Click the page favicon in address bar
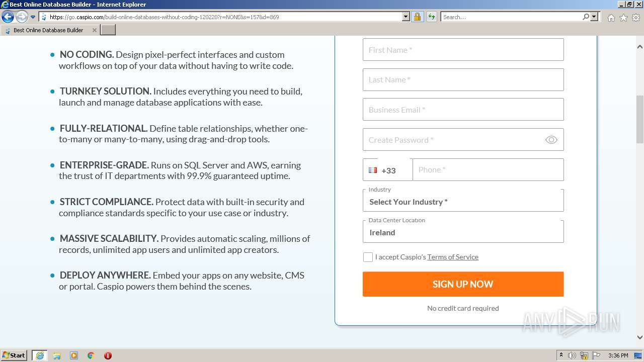The height and width of the screenshot is (362, 644). 44,17
